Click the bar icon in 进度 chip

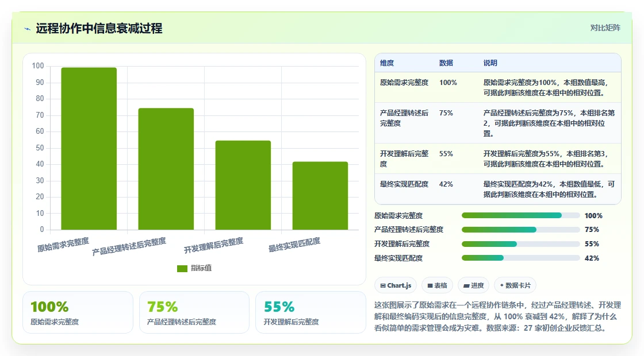(x=466, y=286)
